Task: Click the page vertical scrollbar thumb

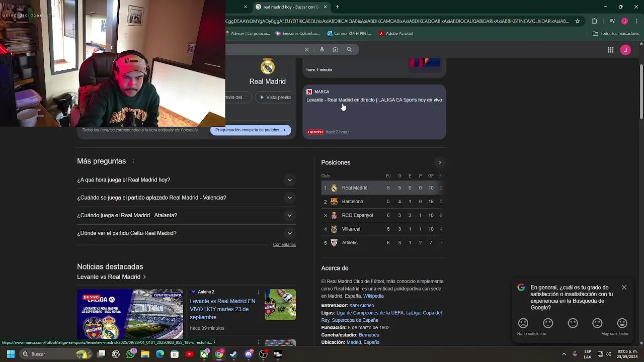Action: (641, 92)
